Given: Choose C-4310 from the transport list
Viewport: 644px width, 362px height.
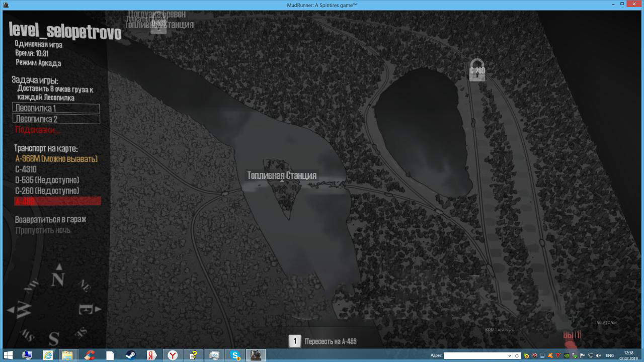Looking at the screenshot, I should (26, 169).
